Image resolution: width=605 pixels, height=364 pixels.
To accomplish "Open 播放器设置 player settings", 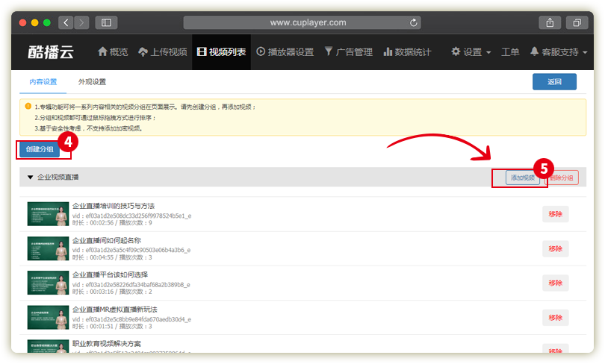I will (x=285, y=52).
